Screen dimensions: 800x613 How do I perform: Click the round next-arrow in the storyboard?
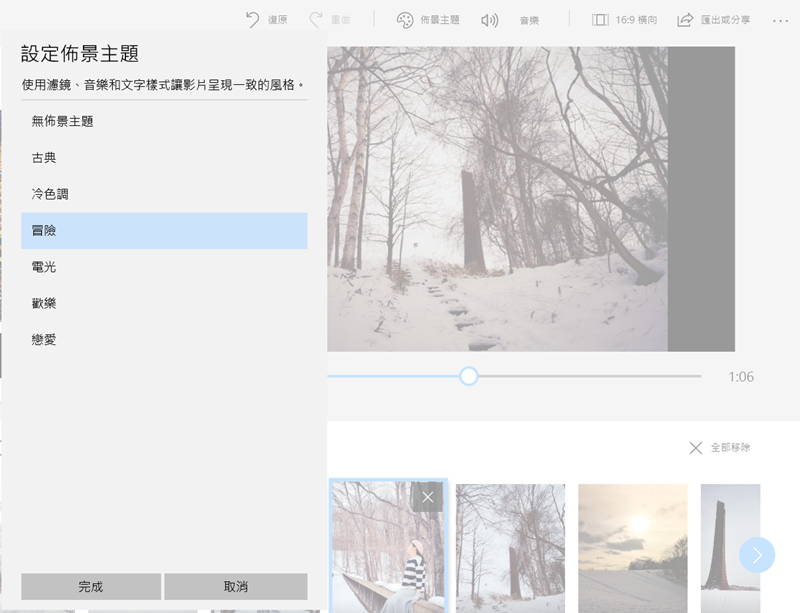pyautogui.click(x=757, y=555)
